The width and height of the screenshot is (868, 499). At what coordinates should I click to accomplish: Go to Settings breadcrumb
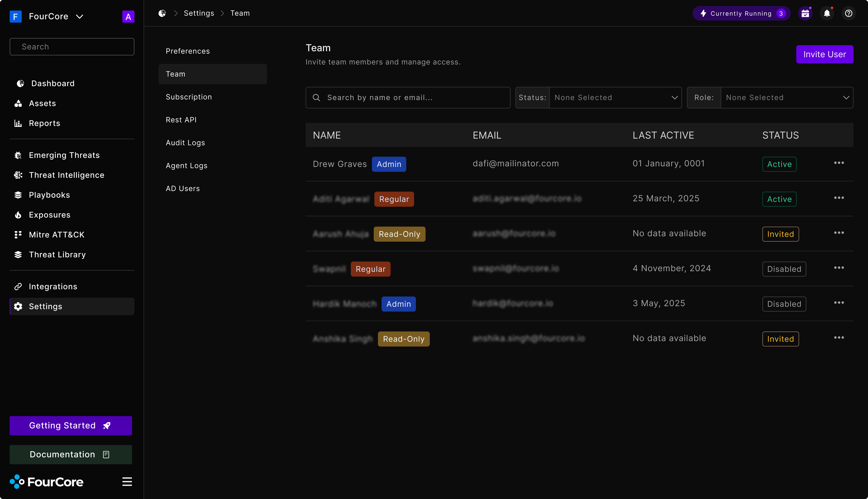[x=199, y=13]
